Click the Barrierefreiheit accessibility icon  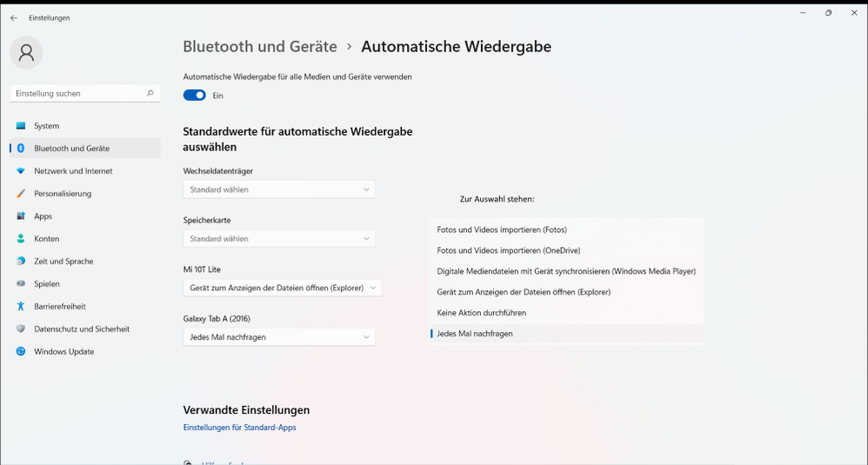[21, 307]
